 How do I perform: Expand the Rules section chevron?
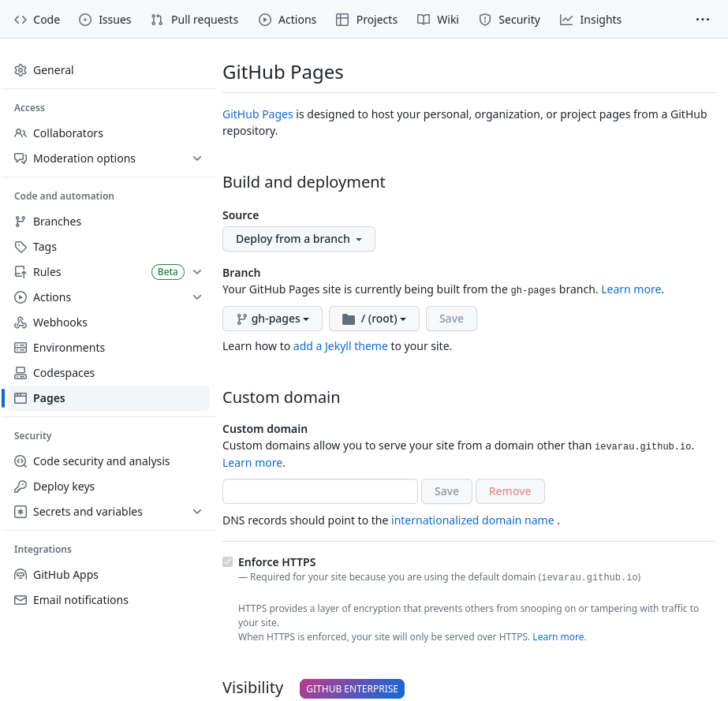click(197, 272)
